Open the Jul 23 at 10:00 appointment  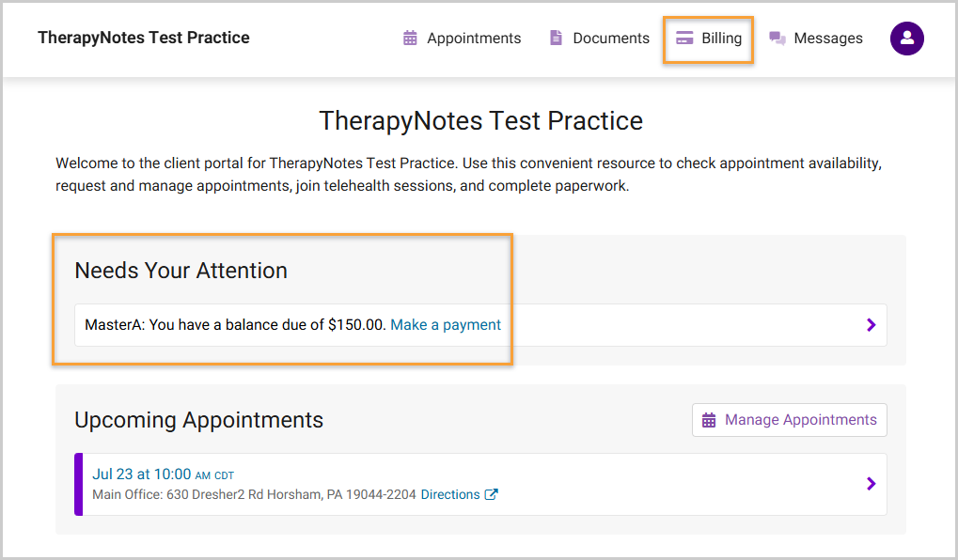tap(142, 474)
